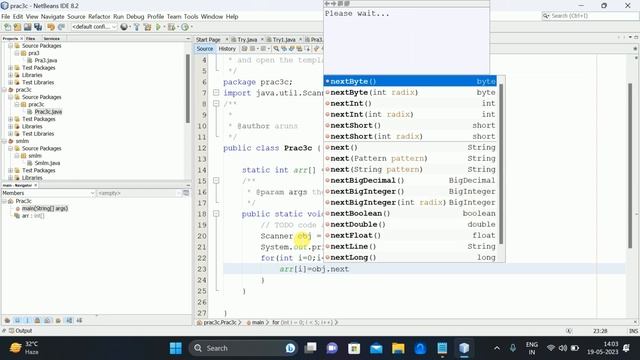Click the History view button
Screen dimensions: 640x360
(x=227, y=49)
